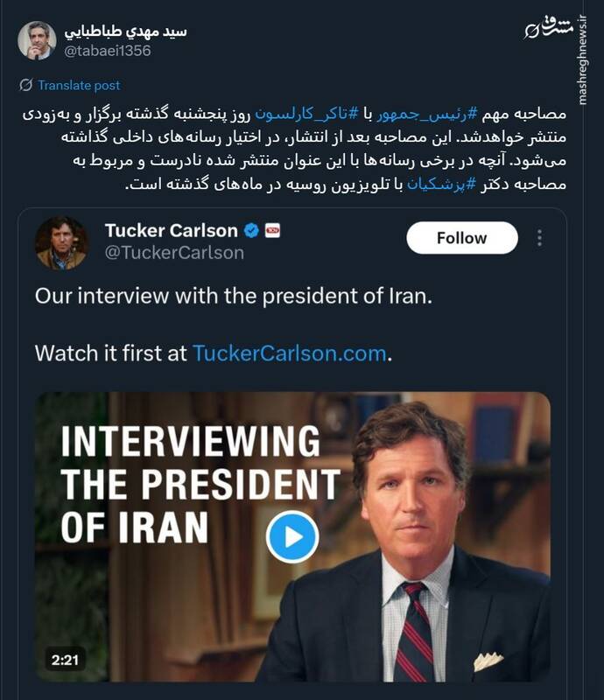Open the TuckerCarlson.com link
The height and width of the screenshot is (700, 604).
tap(289, 353)
